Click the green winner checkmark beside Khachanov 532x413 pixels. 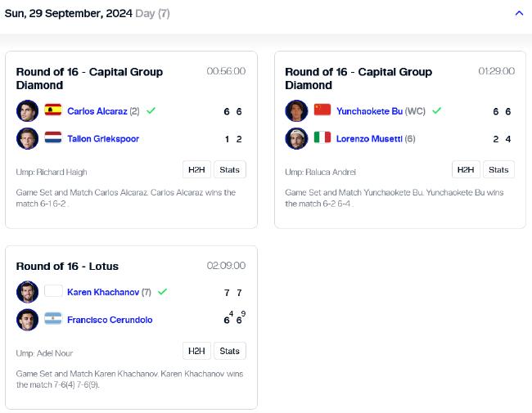click(x=163, y=292)
